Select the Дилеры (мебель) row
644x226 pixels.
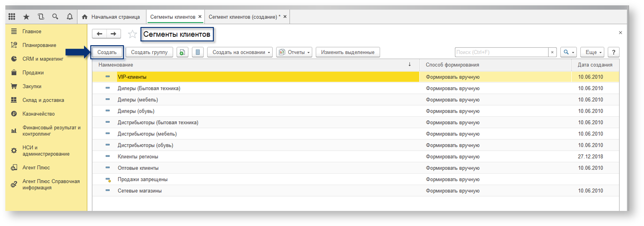pos(356,100)
